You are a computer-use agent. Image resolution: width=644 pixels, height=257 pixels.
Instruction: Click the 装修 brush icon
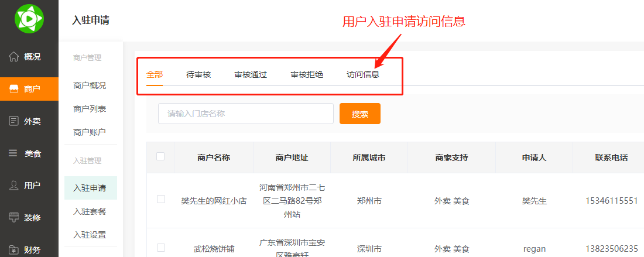click(14, 218)
